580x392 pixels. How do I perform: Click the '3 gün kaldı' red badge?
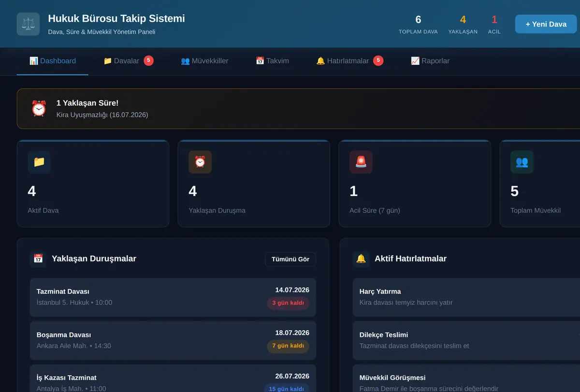[x=288, y=303]
